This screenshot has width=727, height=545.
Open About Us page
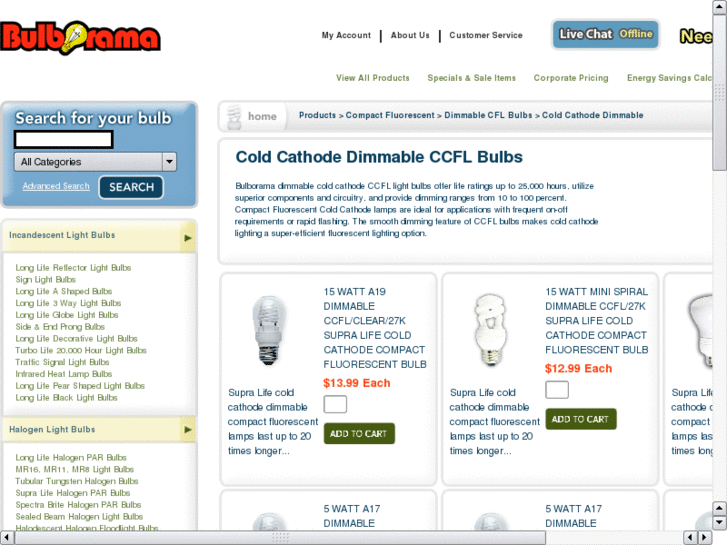click(x=410, y=35)
